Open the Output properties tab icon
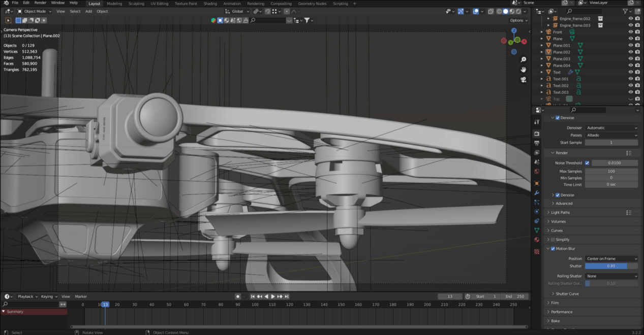This screenshot has height=335, width=644. tap(537, 143)
